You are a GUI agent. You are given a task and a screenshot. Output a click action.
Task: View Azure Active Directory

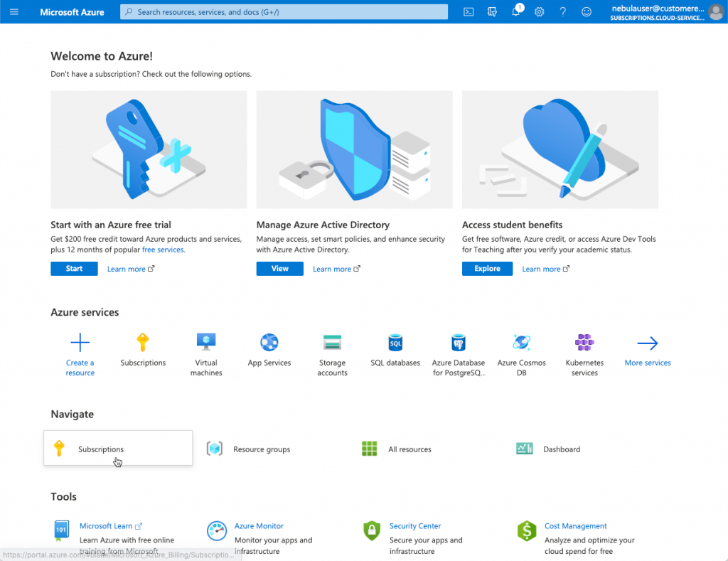pyautogui.click(x=279, y=268)
